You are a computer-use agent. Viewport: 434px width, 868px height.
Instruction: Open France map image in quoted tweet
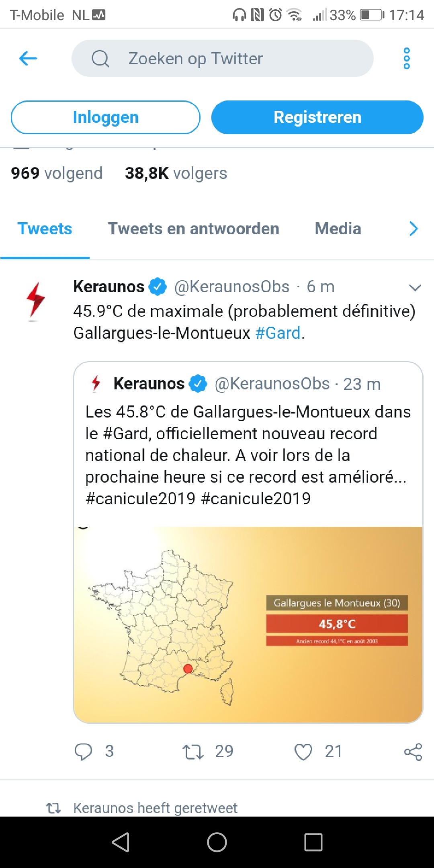click(248, 624)
